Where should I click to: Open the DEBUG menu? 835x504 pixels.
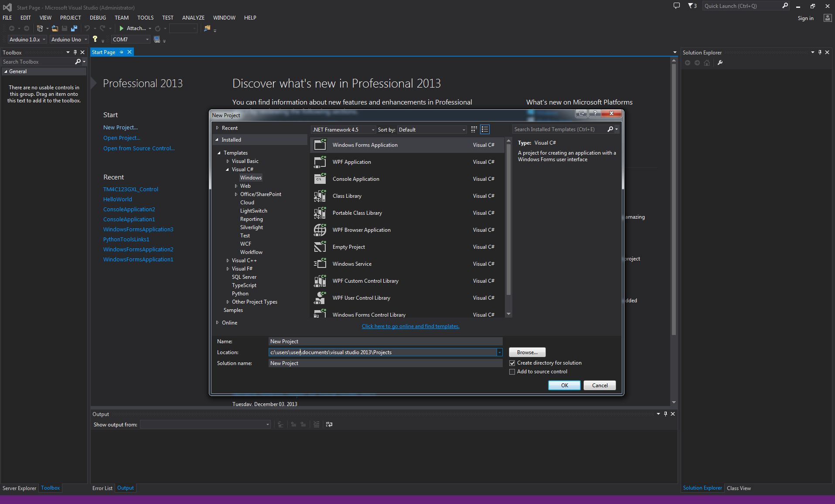click(x=98, y=18)
